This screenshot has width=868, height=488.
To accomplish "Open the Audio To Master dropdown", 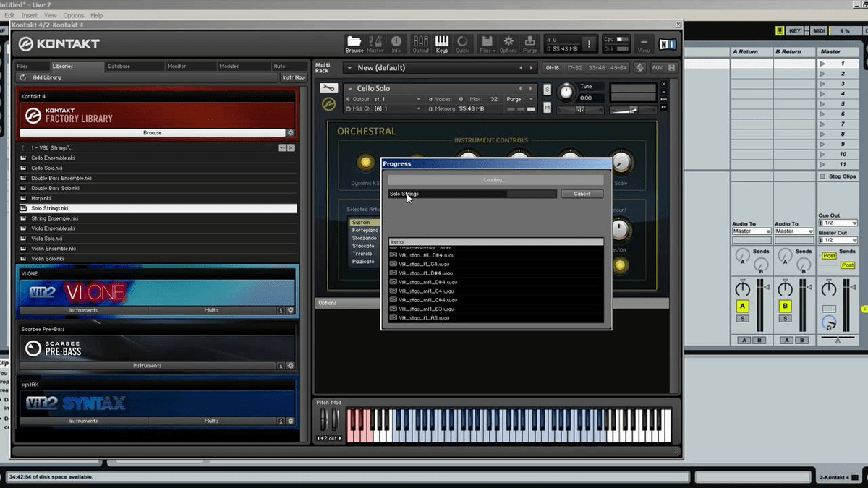I will point(750,231).
